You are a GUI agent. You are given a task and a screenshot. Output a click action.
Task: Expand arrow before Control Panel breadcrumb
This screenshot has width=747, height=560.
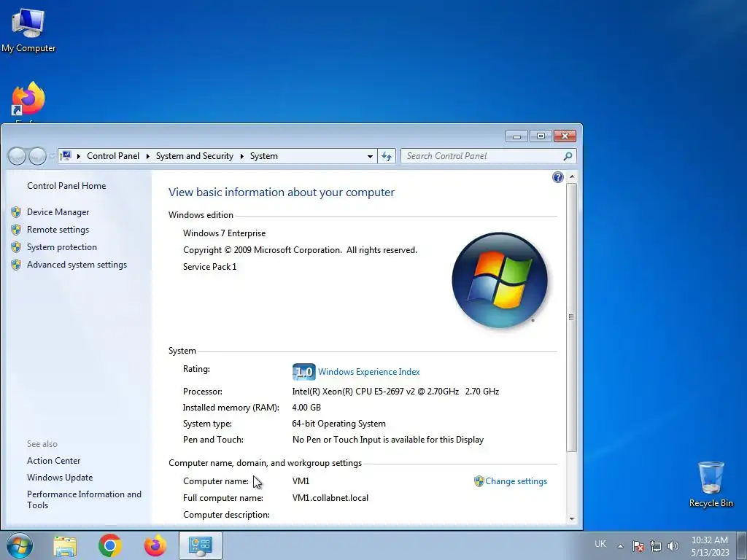click(x=79, y=156)
